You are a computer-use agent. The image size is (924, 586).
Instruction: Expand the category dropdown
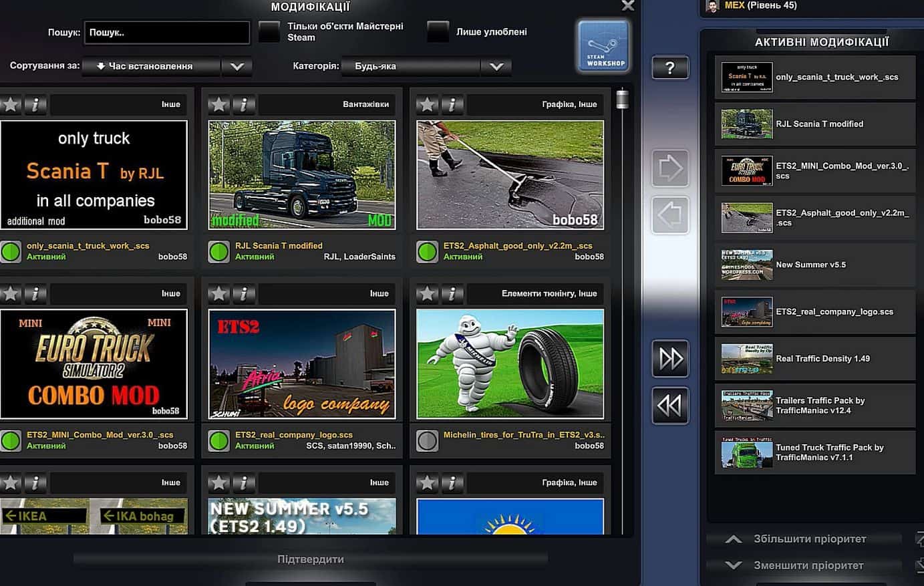click(496, 66)
